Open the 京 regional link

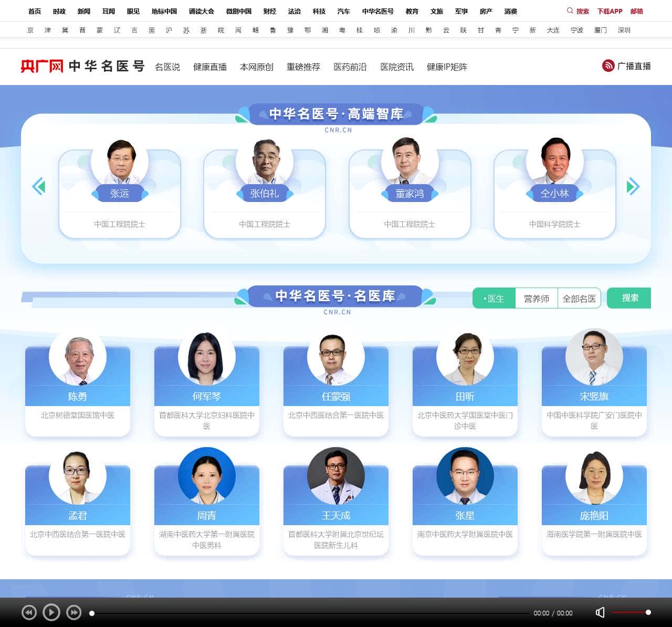pyautogui.click(x=30, y=30)
